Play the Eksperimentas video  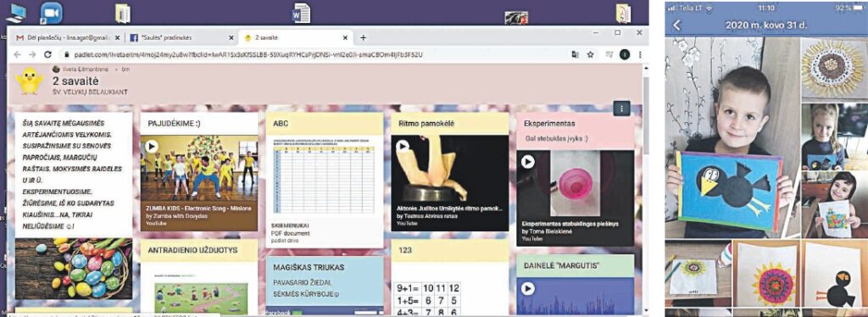coord(528,161)
